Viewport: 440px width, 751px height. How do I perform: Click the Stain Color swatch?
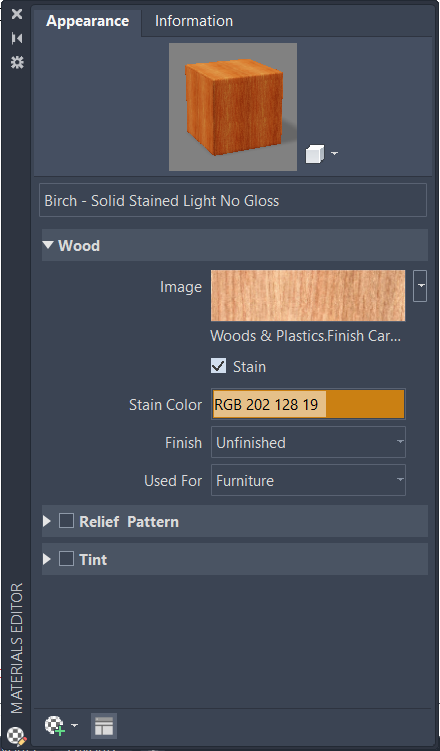(x=308, y=404)
